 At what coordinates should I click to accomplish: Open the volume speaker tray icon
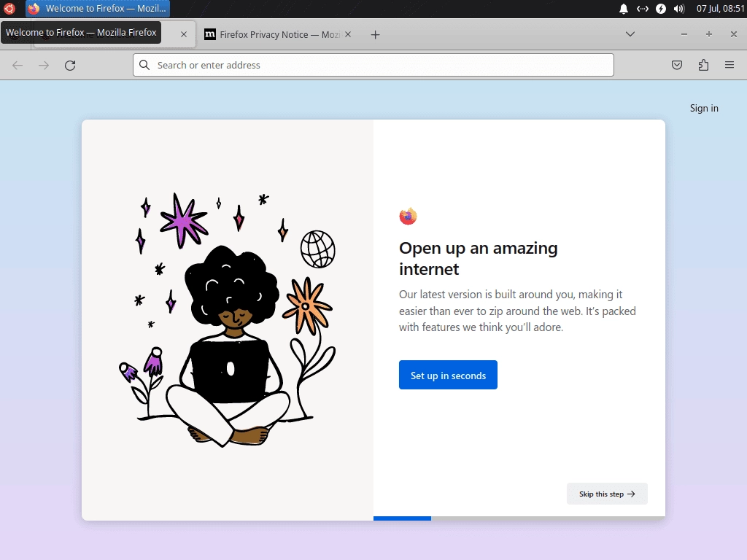pos(679,9)
